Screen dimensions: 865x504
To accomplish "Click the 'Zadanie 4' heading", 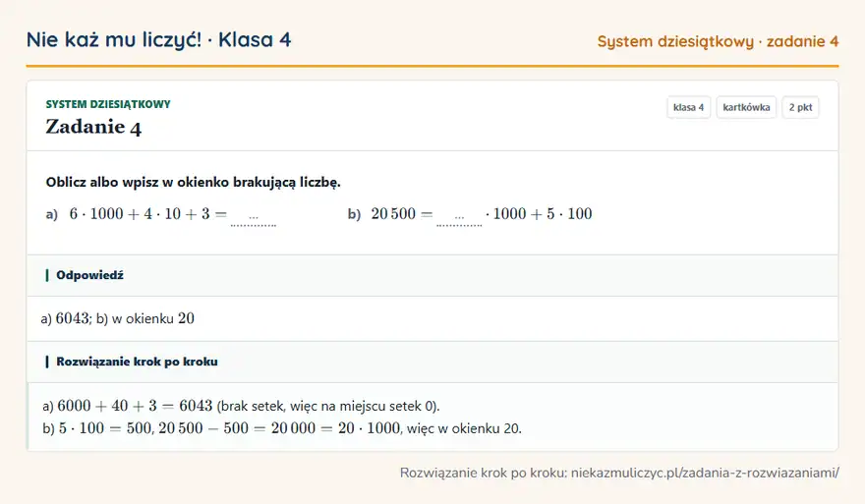I will pos(93,127).
